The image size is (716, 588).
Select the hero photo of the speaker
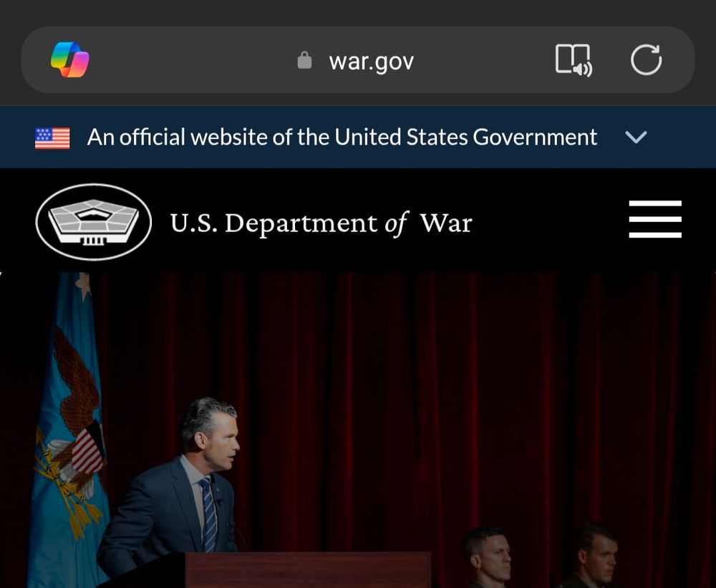click(x=358, y=430)
